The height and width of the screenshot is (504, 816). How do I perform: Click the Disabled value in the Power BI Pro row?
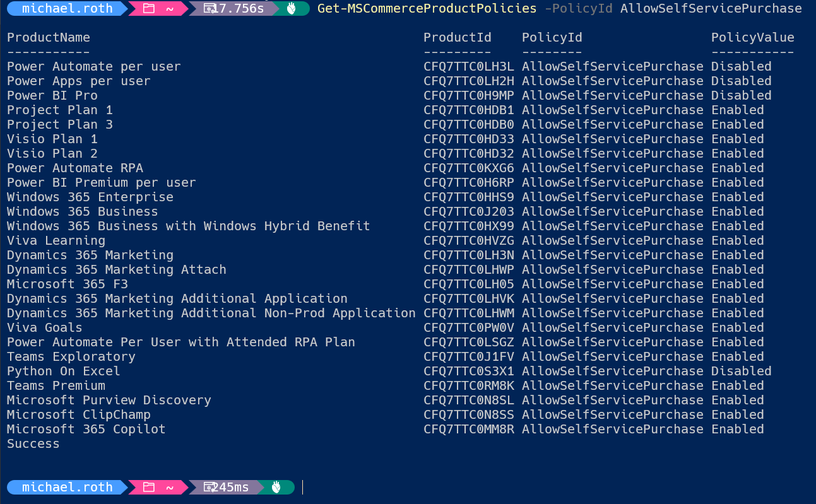(742, 95)
